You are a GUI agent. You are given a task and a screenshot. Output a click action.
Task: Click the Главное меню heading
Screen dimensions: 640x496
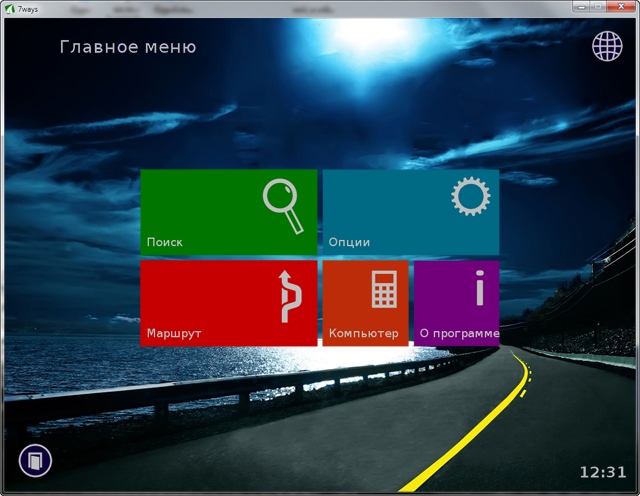[x=128, y=47]
